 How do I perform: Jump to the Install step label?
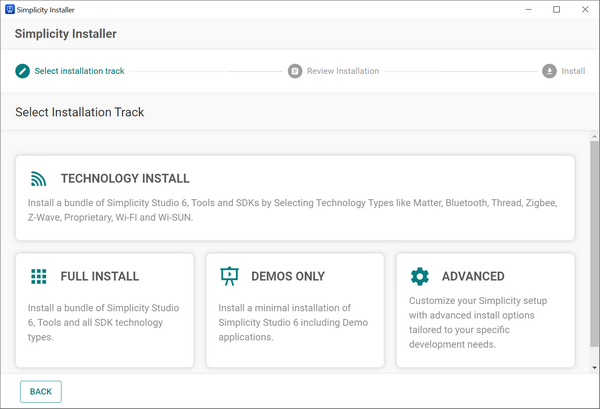tap(573, 71)
